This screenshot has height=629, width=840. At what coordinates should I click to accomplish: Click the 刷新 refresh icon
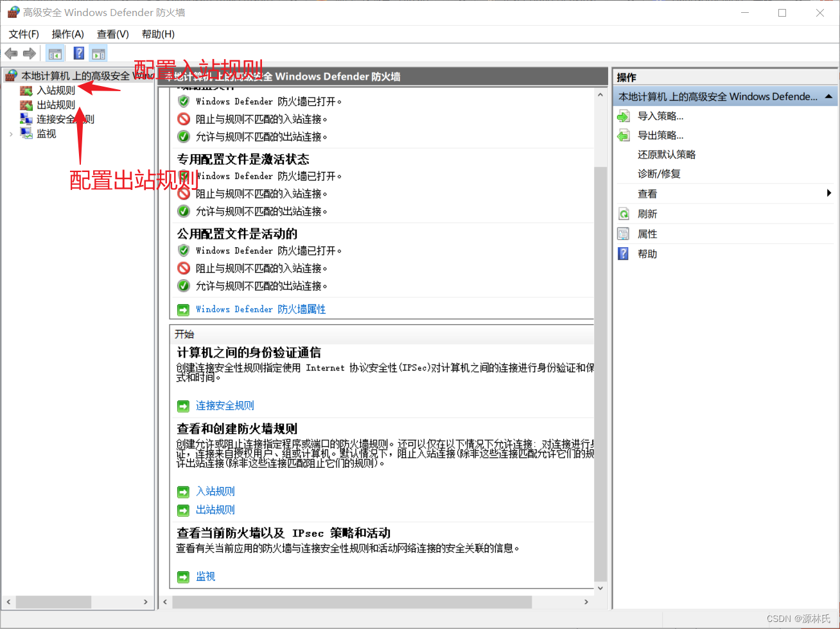tap(623, 214)
